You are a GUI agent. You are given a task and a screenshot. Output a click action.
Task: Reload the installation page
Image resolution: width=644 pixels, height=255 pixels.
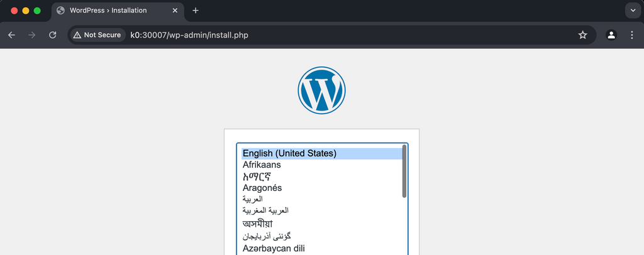[53, 35]
